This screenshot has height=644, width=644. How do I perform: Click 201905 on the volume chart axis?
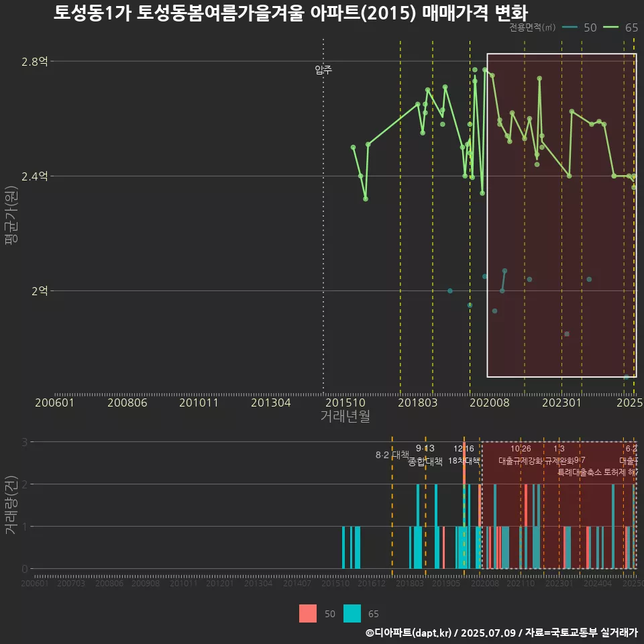click(446, 583)
